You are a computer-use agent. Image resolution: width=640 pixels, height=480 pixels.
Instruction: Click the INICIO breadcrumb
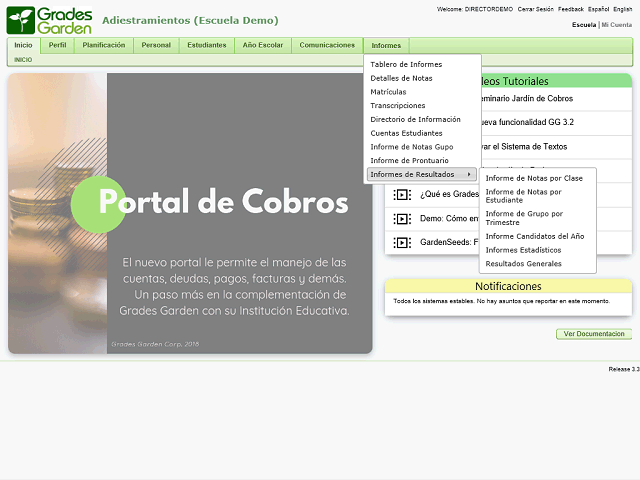coord(23,60)
